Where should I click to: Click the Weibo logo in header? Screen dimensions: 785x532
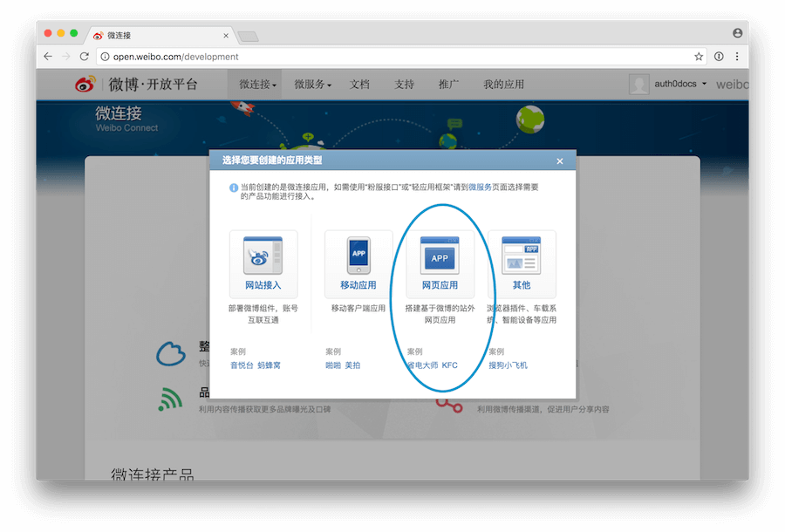tap(85, 84)
